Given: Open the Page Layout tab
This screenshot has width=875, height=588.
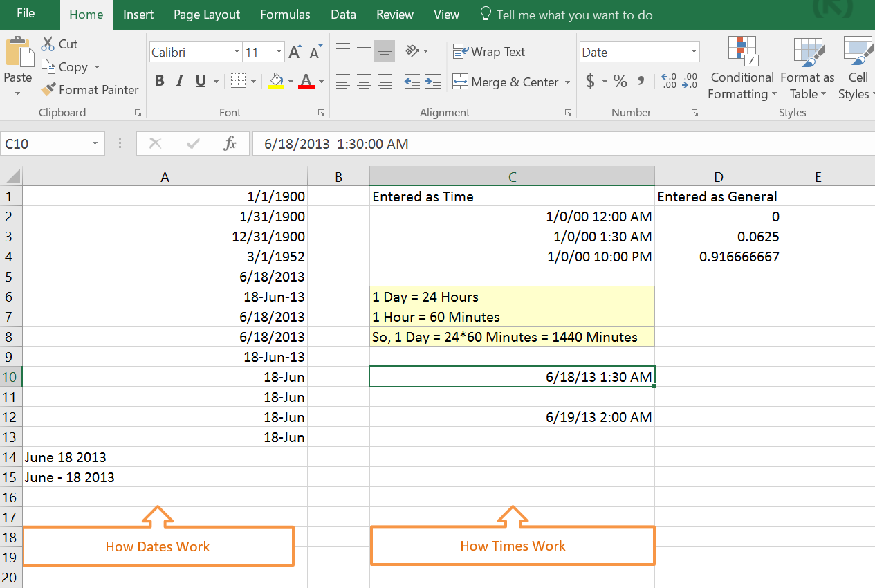Looking at the screenshot, I should click(x=207, y=15).
